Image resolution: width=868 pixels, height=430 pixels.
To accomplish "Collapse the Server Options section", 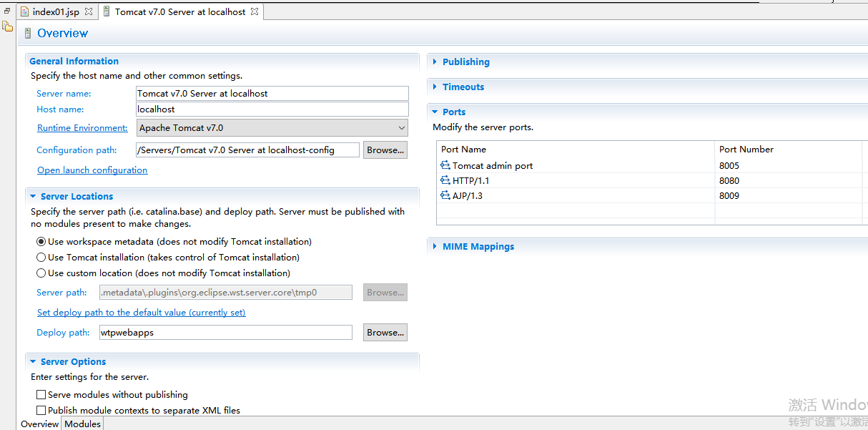I will click(33, 361).
